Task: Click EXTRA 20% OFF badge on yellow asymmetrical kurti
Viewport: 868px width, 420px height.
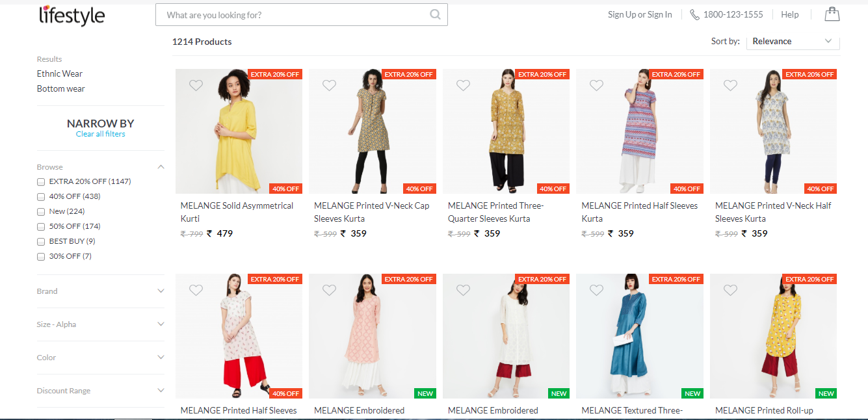Action: [x=275, y=74]
